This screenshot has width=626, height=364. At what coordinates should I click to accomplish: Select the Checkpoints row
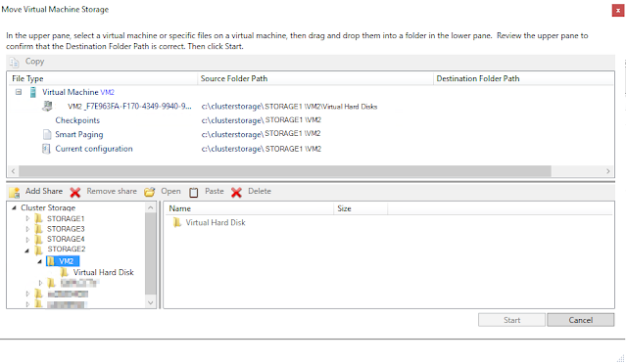pyautogui.click(x=77, y=120)
